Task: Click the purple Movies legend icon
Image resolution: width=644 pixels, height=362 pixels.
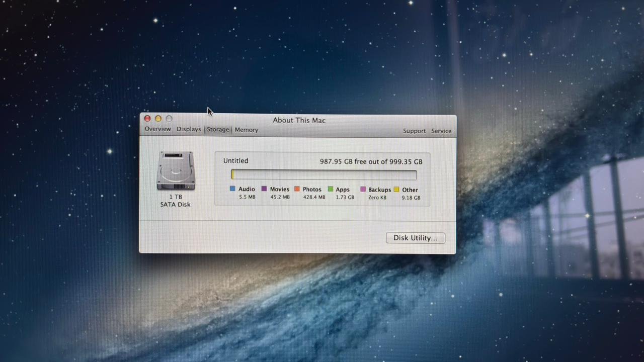Action: point(264,189)
